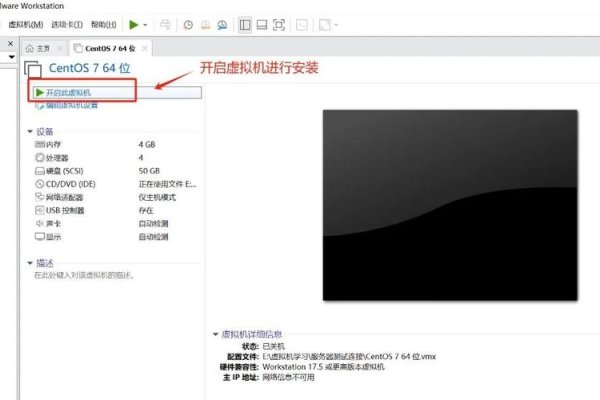Select the CD/DVD (IDE) device row

[x=115, y=184]
